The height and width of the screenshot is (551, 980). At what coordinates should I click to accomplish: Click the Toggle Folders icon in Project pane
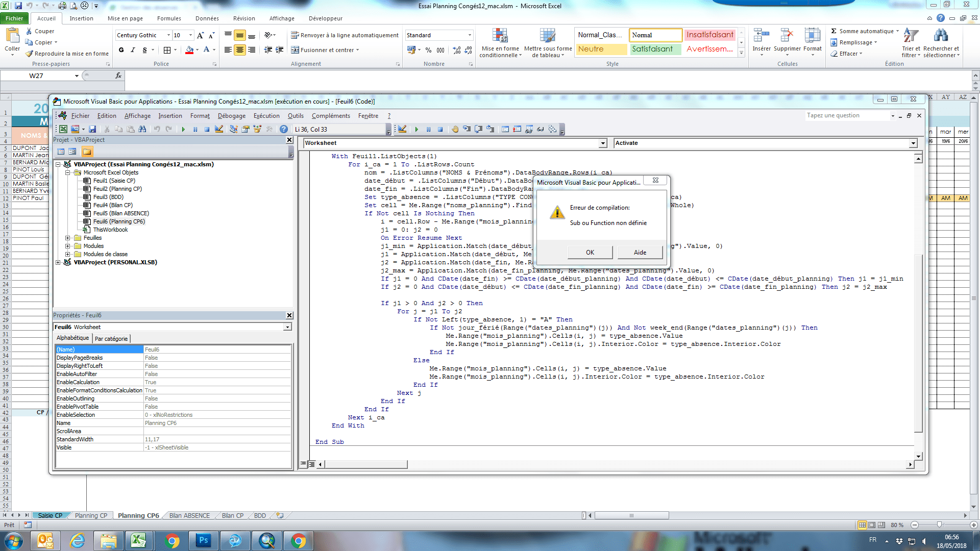[x=87, y=152]
